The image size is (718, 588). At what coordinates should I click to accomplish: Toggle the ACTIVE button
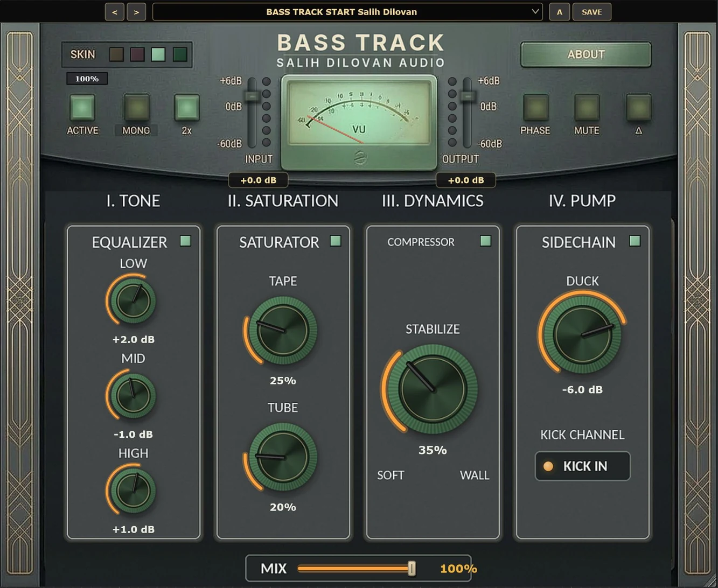tap(82, 107)
